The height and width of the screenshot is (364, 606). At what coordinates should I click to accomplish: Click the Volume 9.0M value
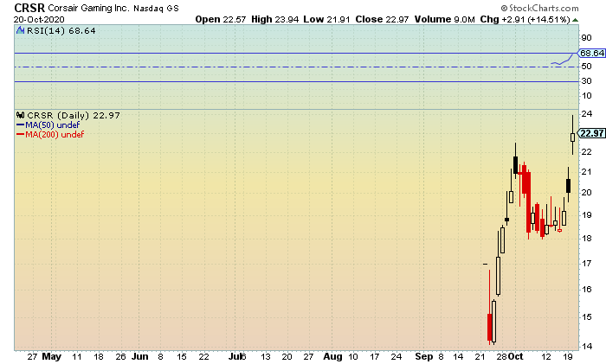click(444, 19)
